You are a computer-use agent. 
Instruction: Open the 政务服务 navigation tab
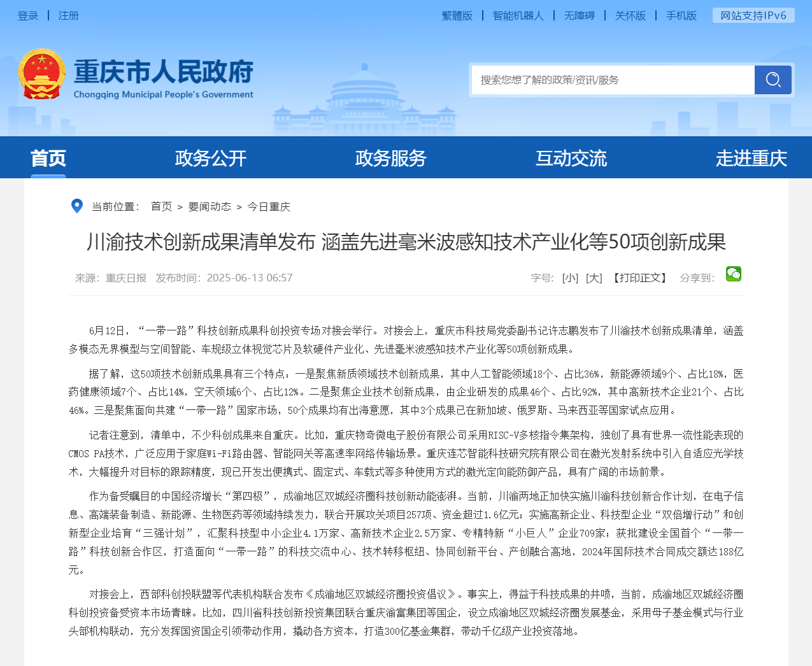[391, 158]
